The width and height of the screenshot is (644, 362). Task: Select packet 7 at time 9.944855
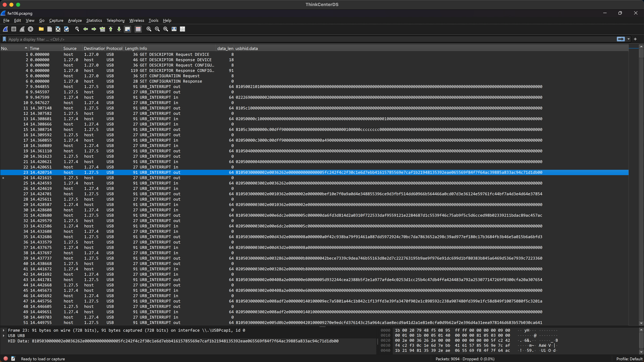[314, 87]
